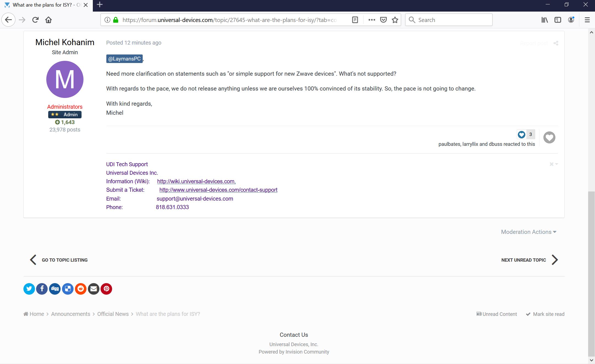Toggle reader view
The width and height of the screenshot is (595, 364).
355,20
